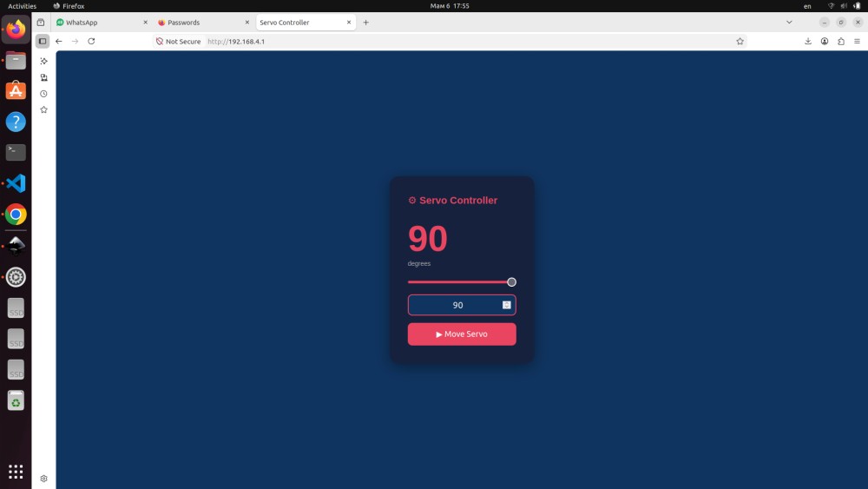Open a new browser tab

[366, 23]
